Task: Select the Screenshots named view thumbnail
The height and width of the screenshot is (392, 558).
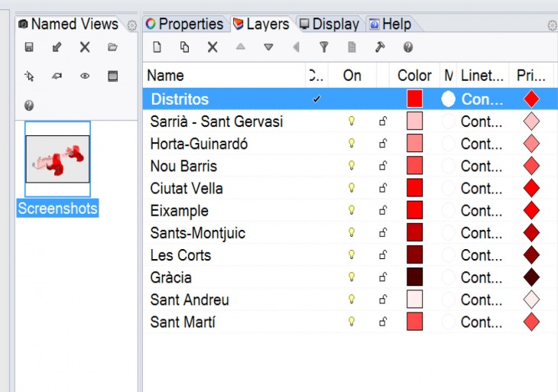Action: coord(57,159)
